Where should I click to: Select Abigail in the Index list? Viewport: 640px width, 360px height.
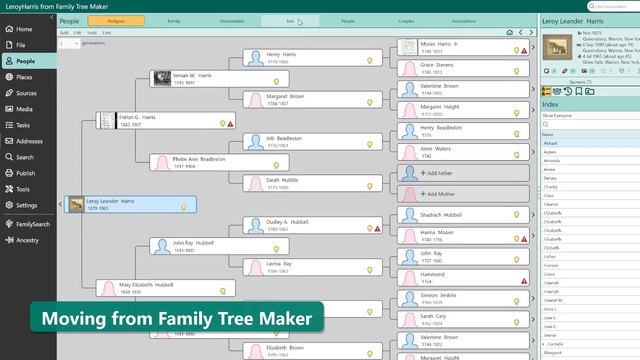click(590, 143)
